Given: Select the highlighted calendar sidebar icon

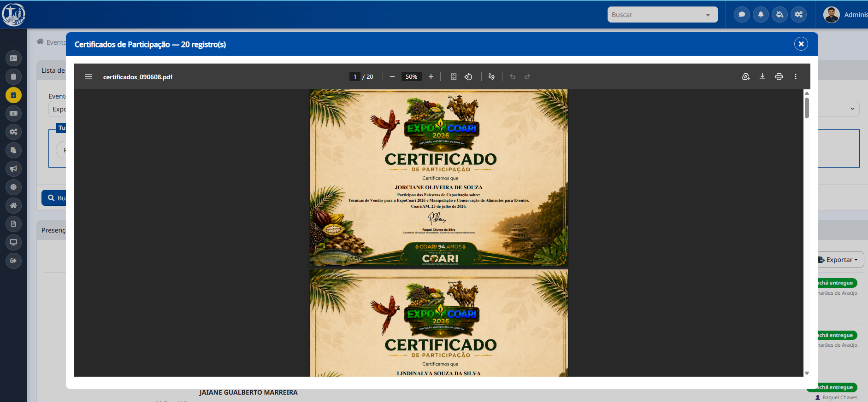Looking at the screenshot, I should pyautogui.click(x=13, y=95).
